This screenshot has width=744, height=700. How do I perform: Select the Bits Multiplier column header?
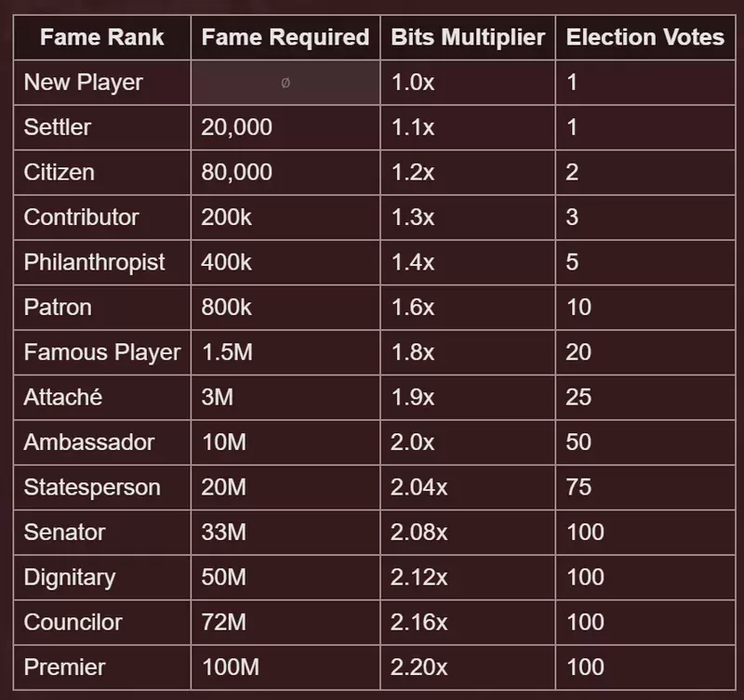tap(468, 37)
